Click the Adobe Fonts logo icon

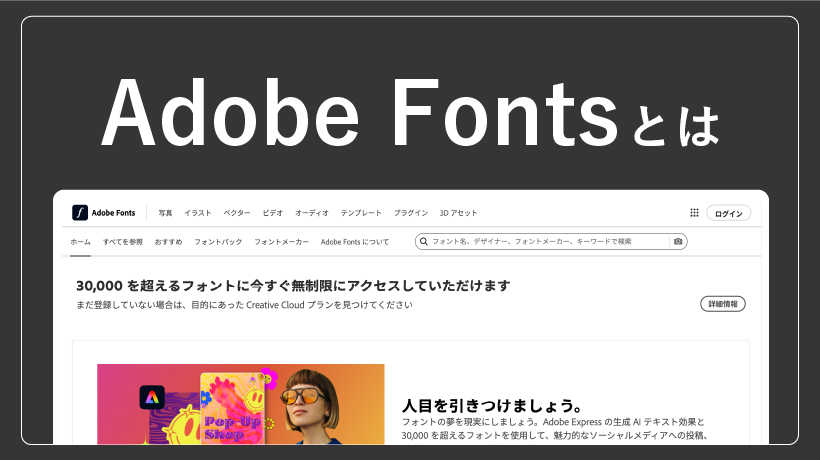[x=80, y=213]
